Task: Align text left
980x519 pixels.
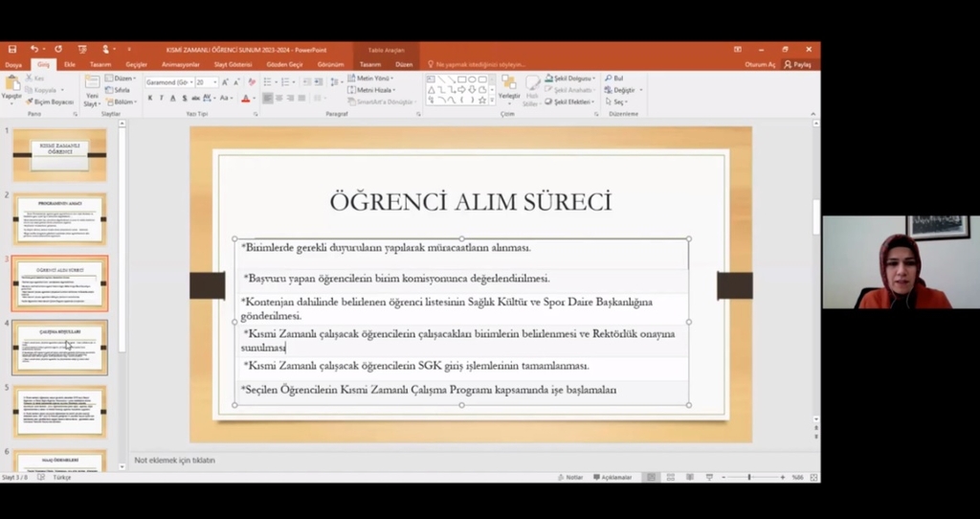Action: coord(268,99)
